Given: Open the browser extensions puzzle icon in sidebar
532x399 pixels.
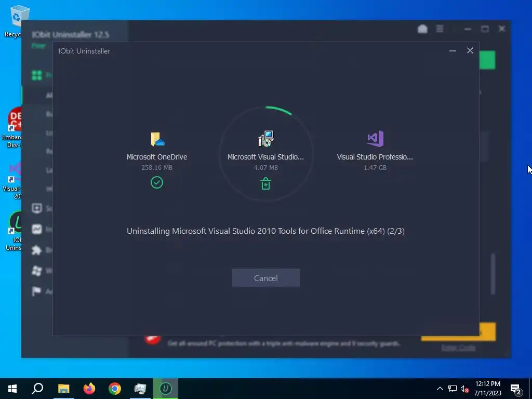Looking at the screenshot, I should pyautogui.click(x=37, y=250).
